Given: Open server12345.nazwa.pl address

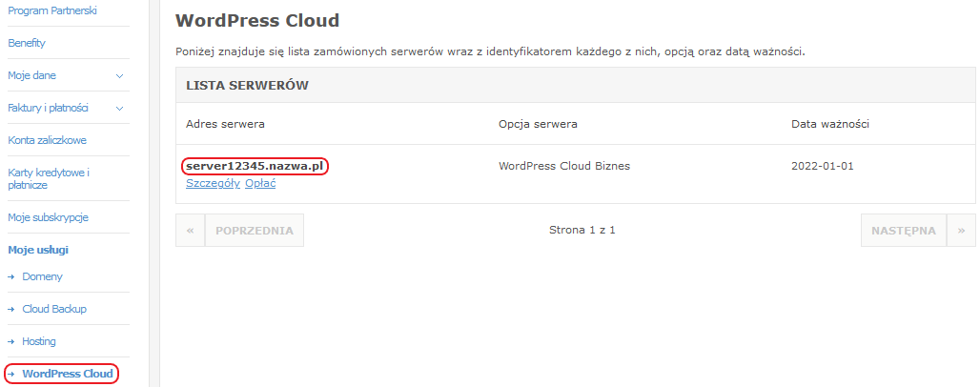Looking at the screenshot, I should (x=255, y=166).
